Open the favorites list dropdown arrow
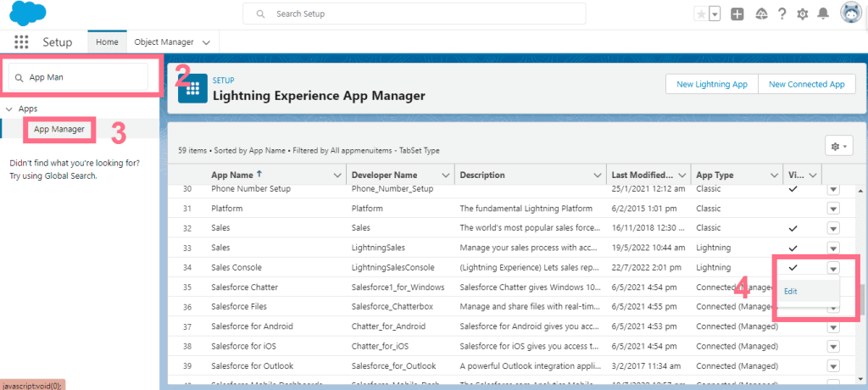The image size is (868, 390). pos(715,14)
